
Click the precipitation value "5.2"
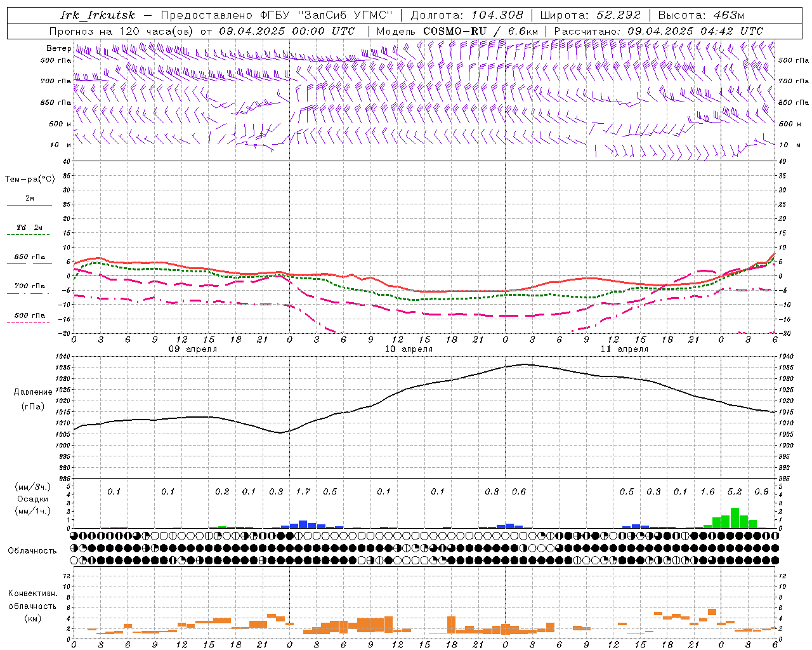coord(735,491)
